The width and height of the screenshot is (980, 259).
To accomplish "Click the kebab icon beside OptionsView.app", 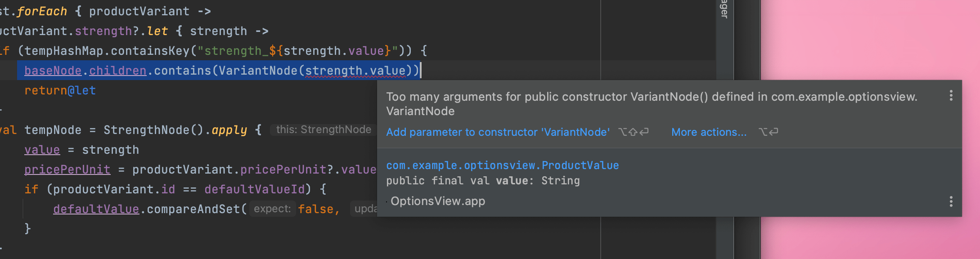I will pyautogui.click(x=951, y=201).
